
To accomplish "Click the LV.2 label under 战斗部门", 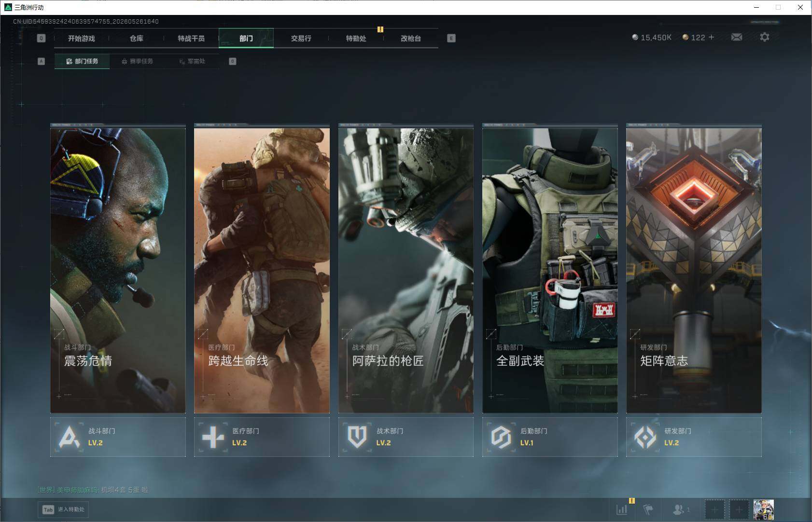I will click(96, 443).
